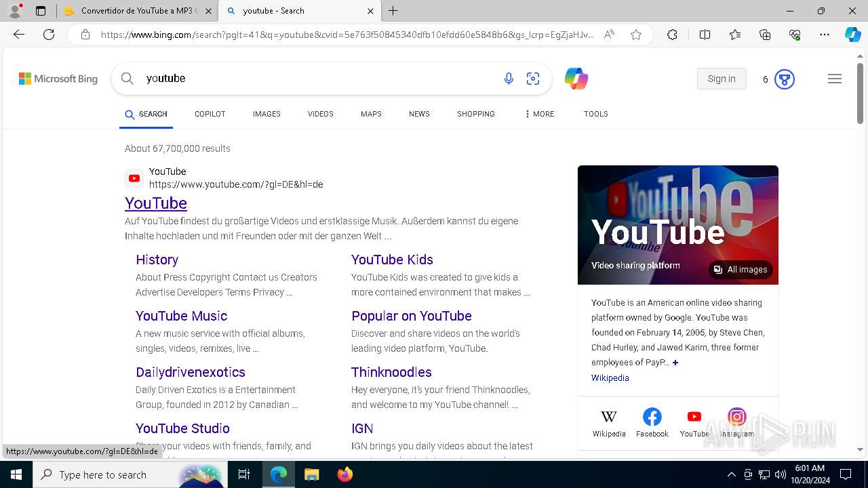View site information lock icon
Screen dimensions: 868x488
85,35
